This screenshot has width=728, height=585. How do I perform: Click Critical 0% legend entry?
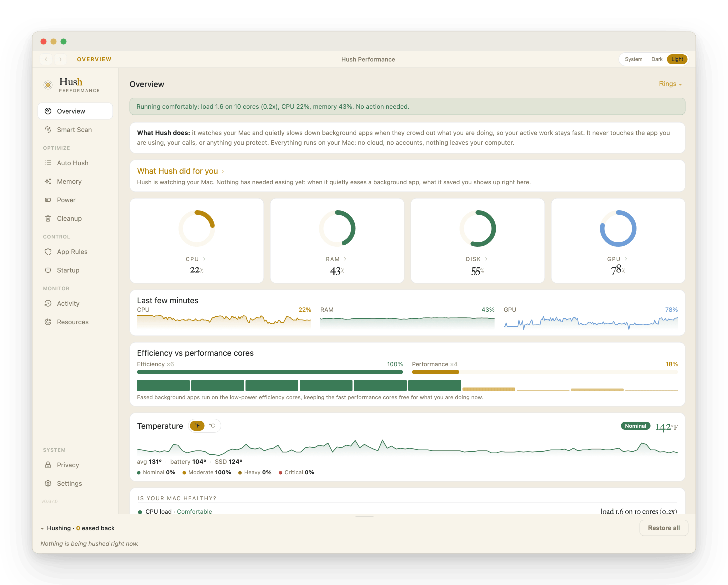click(296, 472)
